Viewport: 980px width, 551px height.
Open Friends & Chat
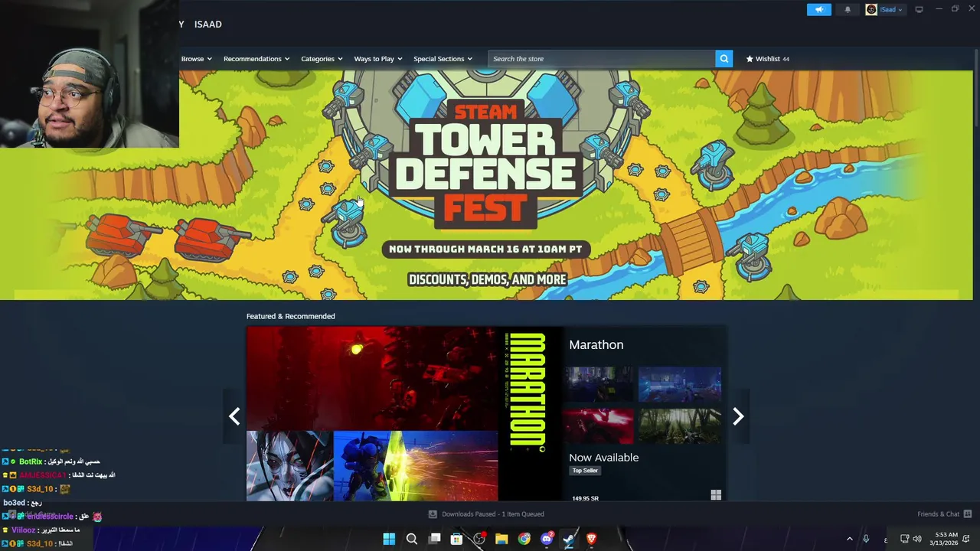(938, 514)
